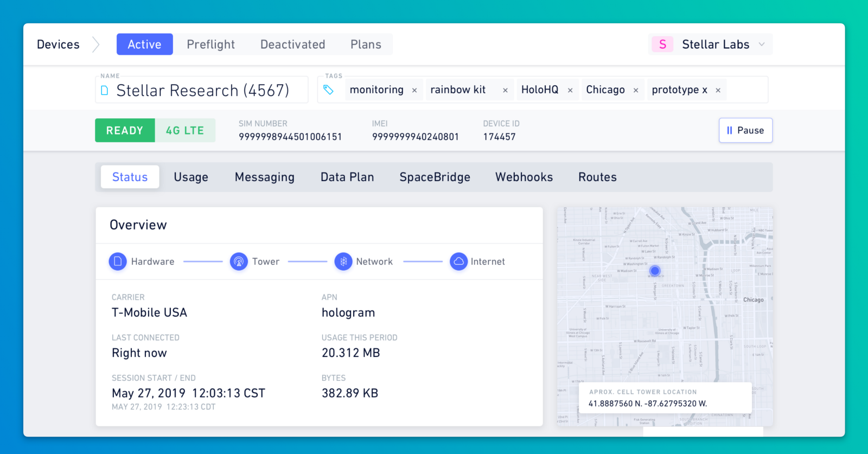The width and height of the screenshot is (868, 454).
Task: Select the Active devices tab
Action: (144, 44)
